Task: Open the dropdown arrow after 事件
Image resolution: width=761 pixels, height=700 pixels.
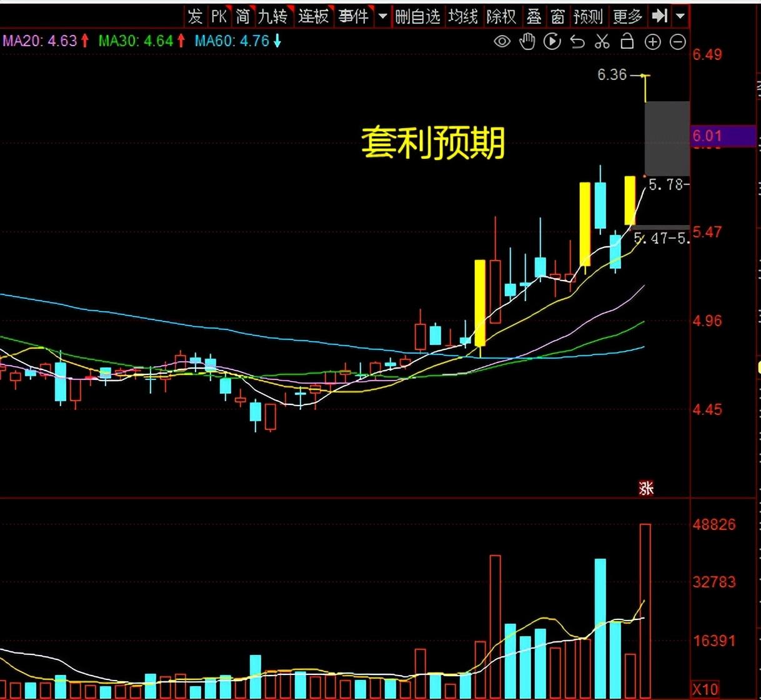Action: [382, 16]
